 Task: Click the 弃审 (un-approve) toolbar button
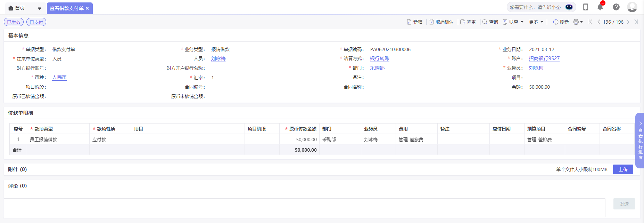tap(468, 22)
